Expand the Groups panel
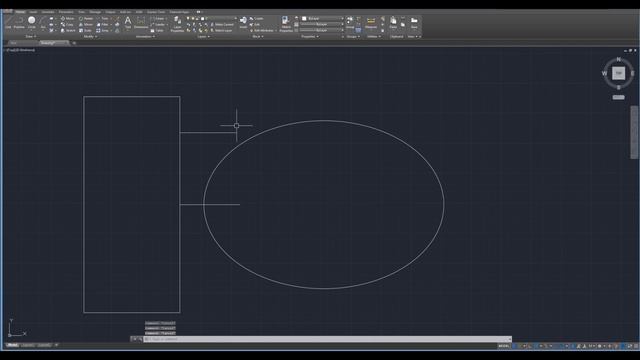Viewport: 640px width, 360px height. [353, 37]
